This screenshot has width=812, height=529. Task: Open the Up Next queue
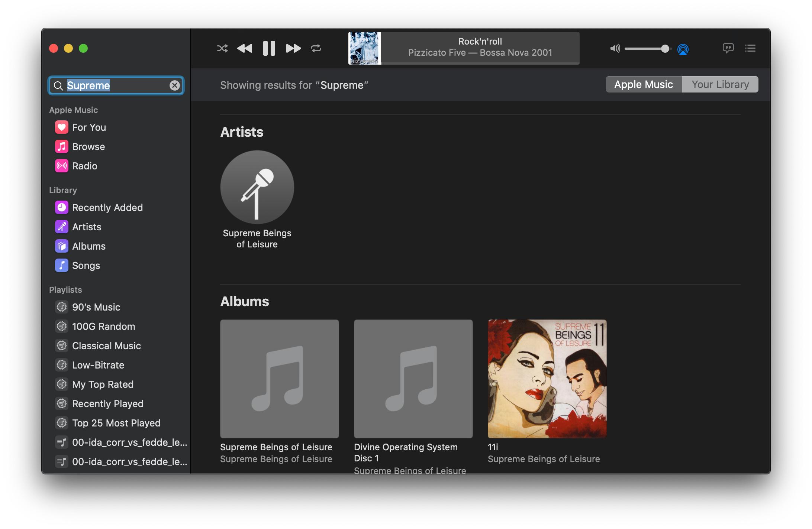[751, 48]
